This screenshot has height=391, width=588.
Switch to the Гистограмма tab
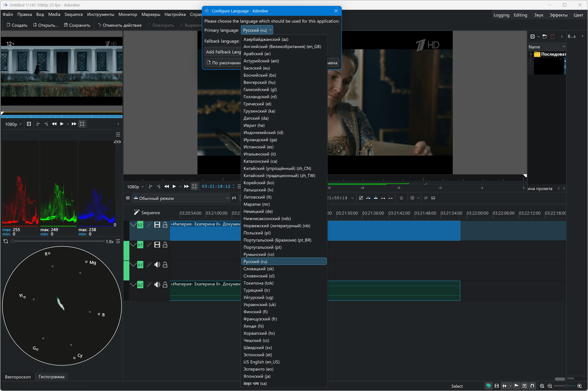tap(51, 376)
